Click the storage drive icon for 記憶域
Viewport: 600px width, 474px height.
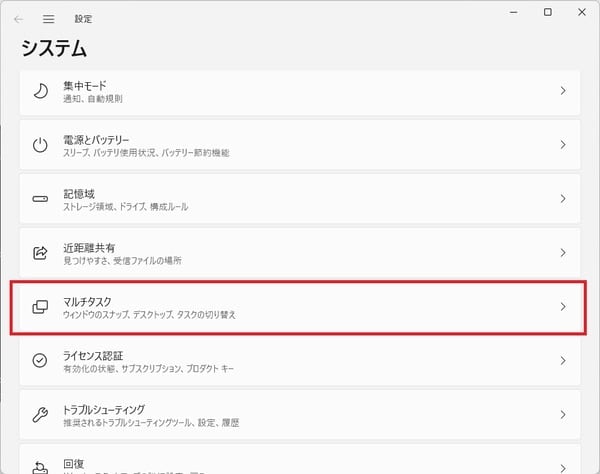pos(40,199)
